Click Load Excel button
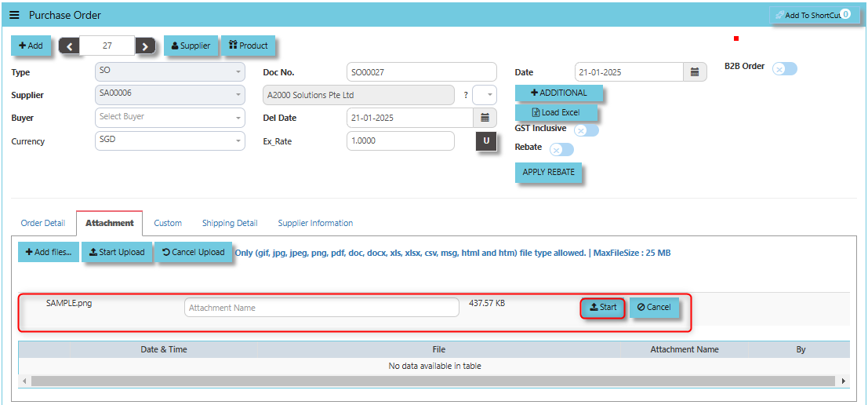The width and height of the screenshot is (868, 405). pyautogui.click(x=556, y=112)
